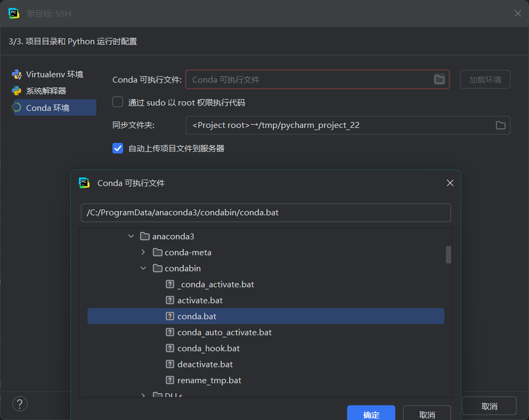Click the condabin folder icon

[158, 268]
